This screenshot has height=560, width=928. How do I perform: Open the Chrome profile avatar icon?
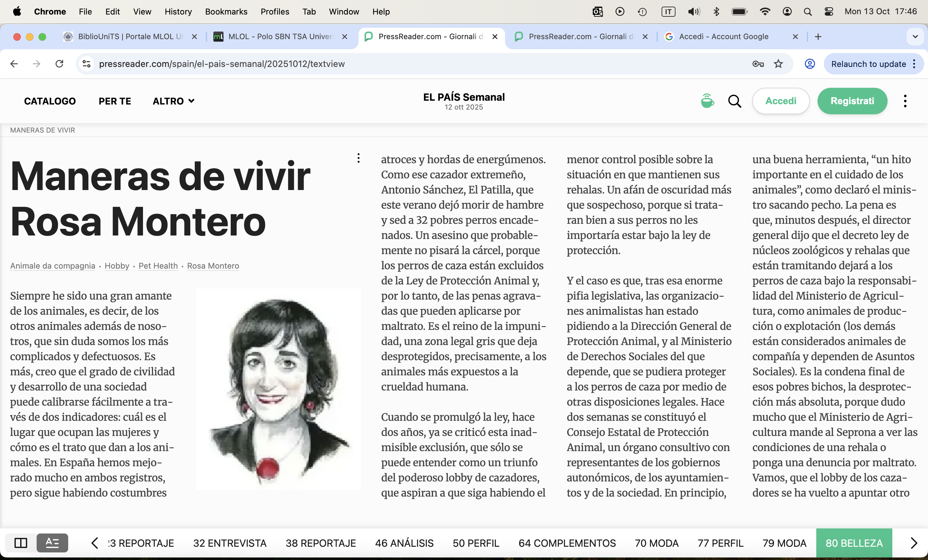[x=809, y=64]
